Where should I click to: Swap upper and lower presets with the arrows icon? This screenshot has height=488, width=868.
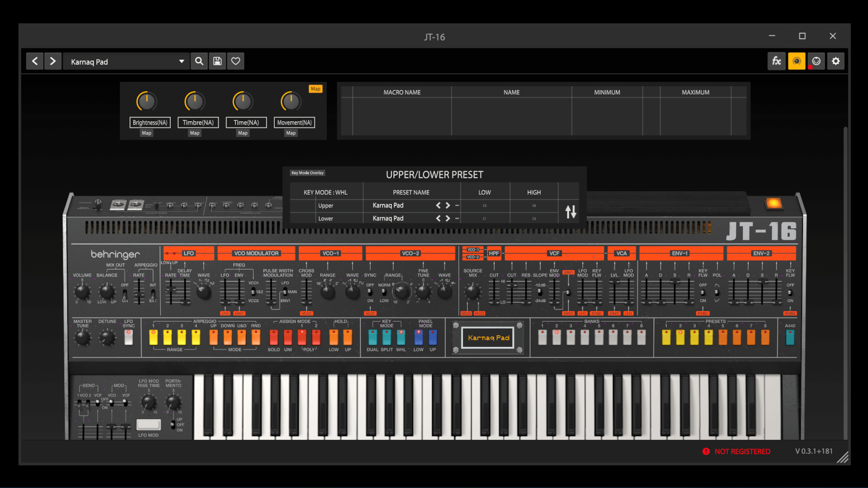[x=571, y=211]
